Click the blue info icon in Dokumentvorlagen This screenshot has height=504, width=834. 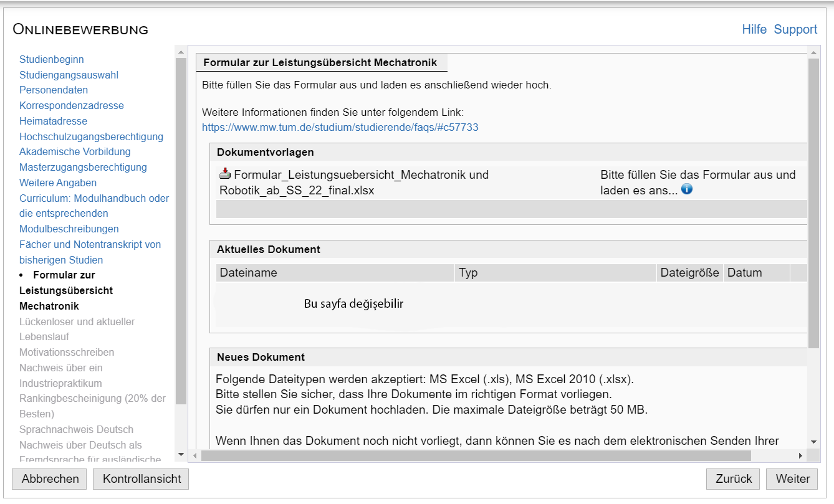click(687, 189)
